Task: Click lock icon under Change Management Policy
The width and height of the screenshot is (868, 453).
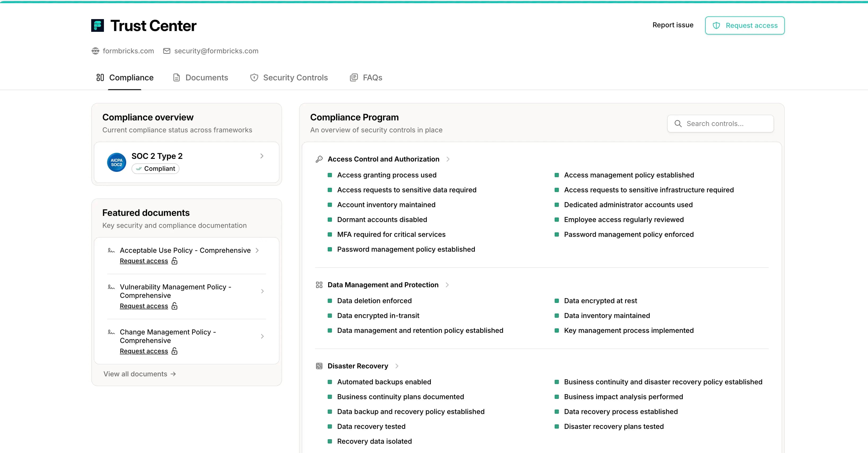Action: coord(174,351)
